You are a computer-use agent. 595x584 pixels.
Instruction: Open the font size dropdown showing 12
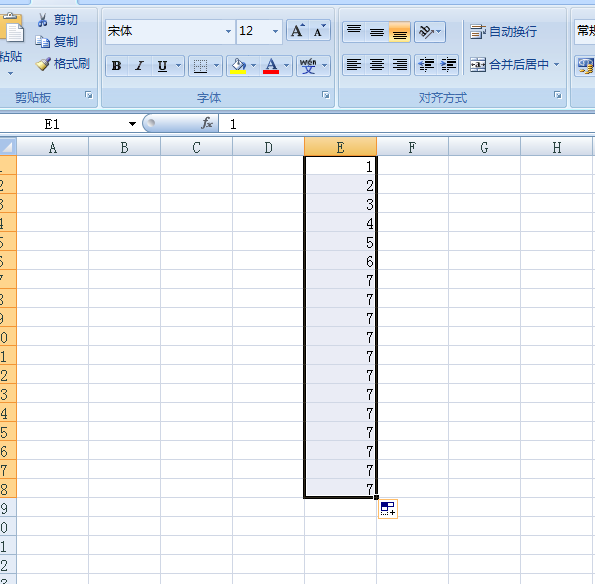pyautogui.click(x=275, y=31)
